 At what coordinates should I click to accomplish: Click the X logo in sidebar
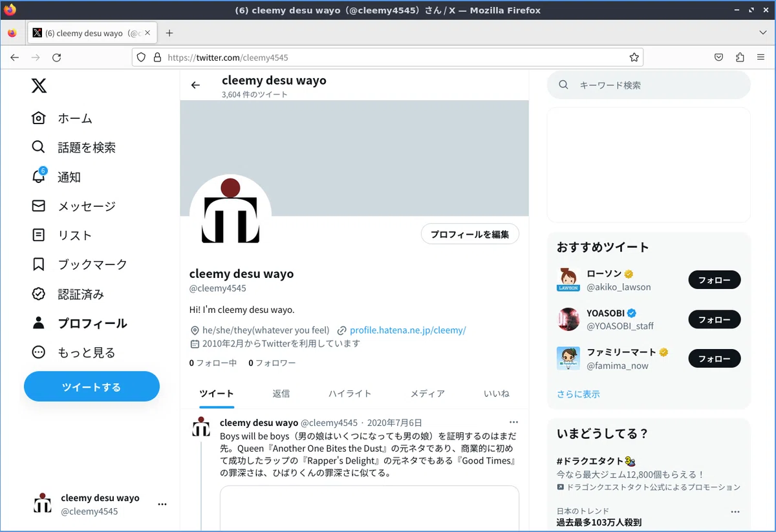click(x=39, y=85)
